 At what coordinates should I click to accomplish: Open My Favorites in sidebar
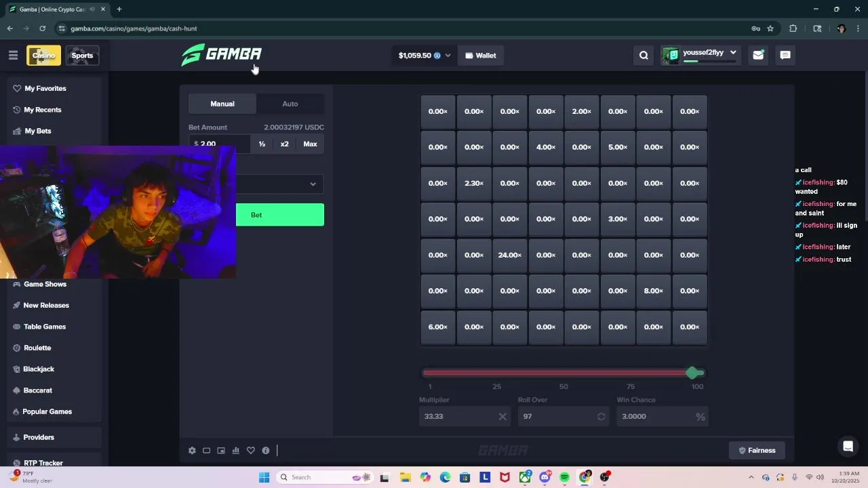click(53, 89)
